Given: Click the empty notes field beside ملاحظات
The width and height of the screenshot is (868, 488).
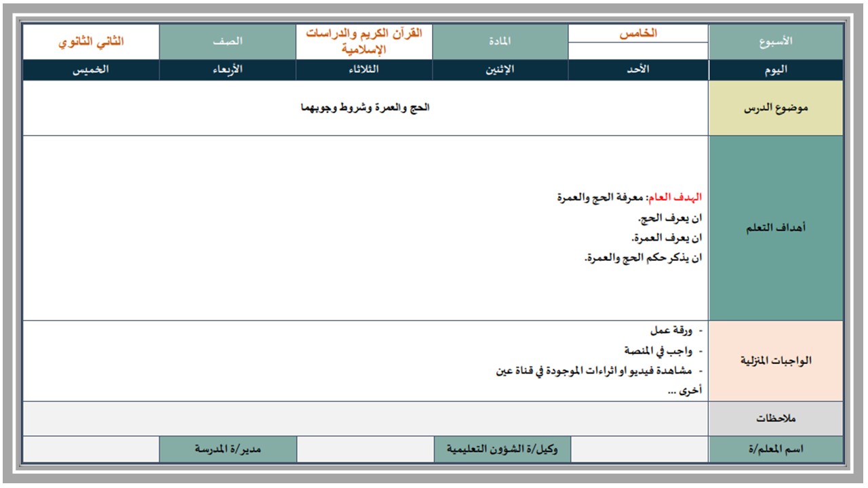Looking at the screenshot, I should point(366,419).
